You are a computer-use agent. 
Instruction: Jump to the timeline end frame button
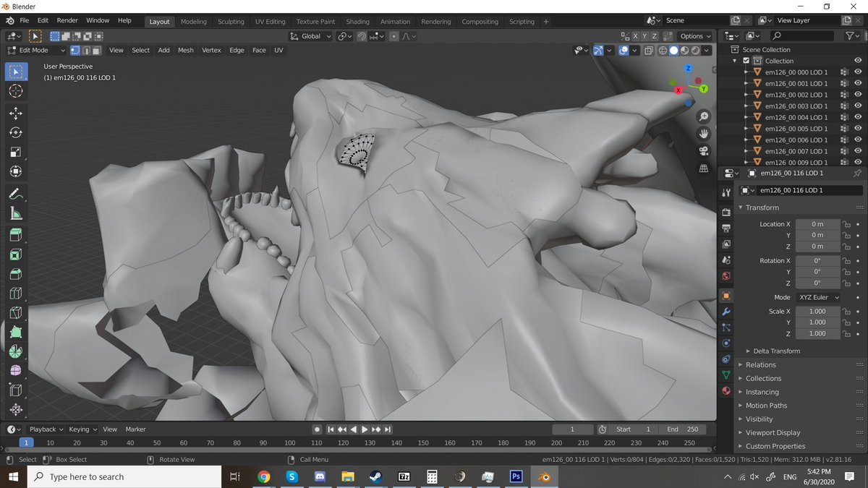(388, 429)
